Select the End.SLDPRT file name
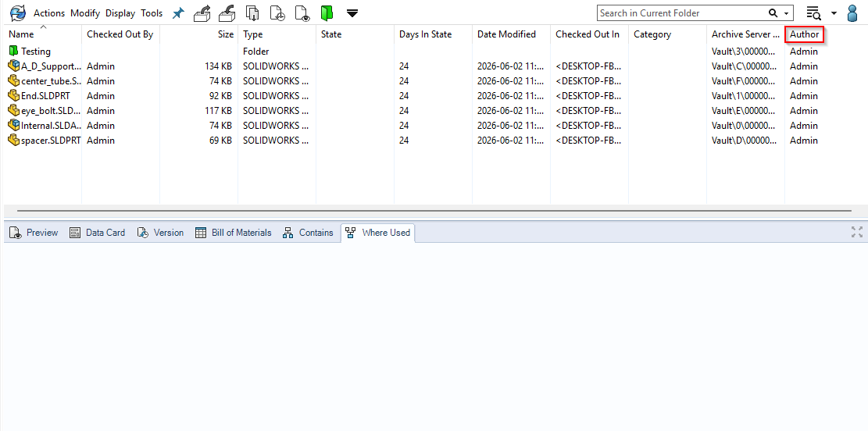Screen dimensions: 868x431 coord(45,96)
